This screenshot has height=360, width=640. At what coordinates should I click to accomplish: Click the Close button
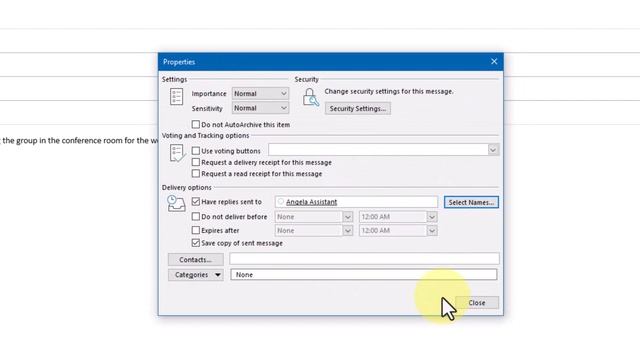click(477, 303)
